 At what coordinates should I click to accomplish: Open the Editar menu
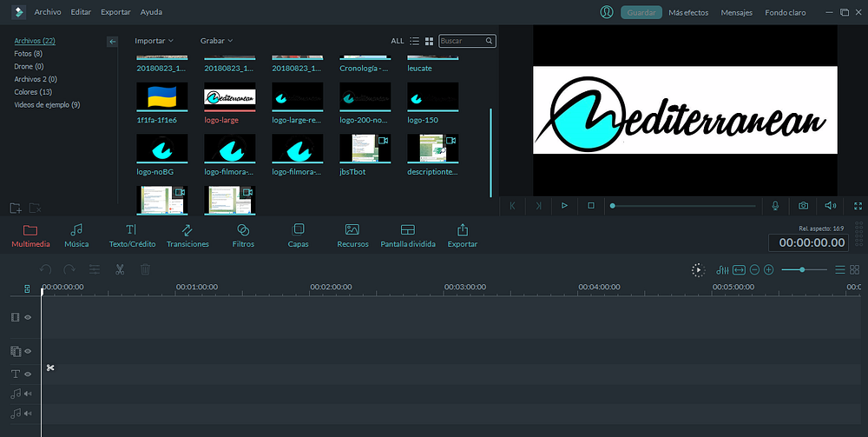81,12
